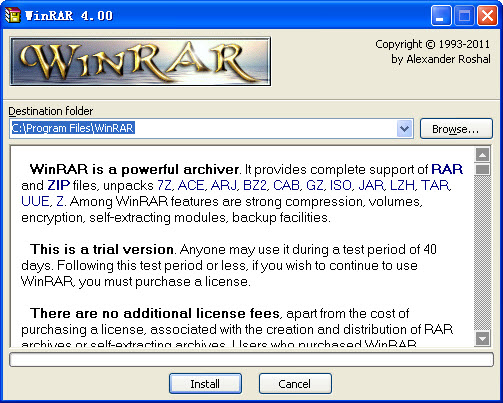The width and height of the screenshot is (503, 403).
Task: Click the "WinRAR 4.00" title bar text
Action: click(69, 16)
